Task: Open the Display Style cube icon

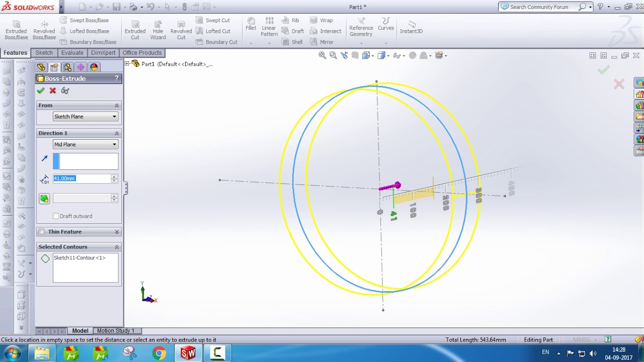Action: pos(381,55)
